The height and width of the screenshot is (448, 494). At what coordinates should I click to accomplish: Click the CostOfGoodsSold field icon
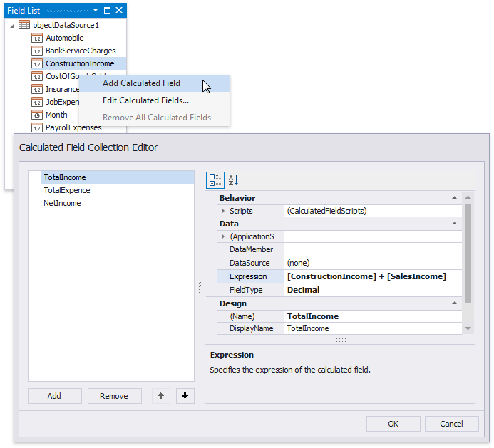coord(37,76)
